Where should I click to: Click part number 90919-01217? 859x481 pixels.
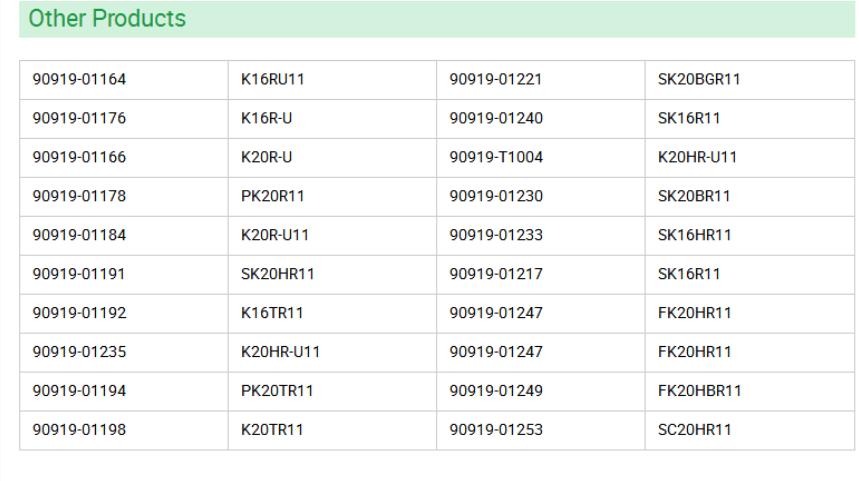[x=496, y=274]
